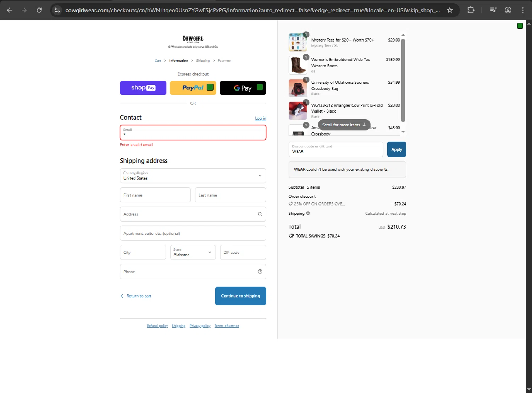532x393 pixels.
Task: Click the Total Savings tag icon
Action: [291, 236]
